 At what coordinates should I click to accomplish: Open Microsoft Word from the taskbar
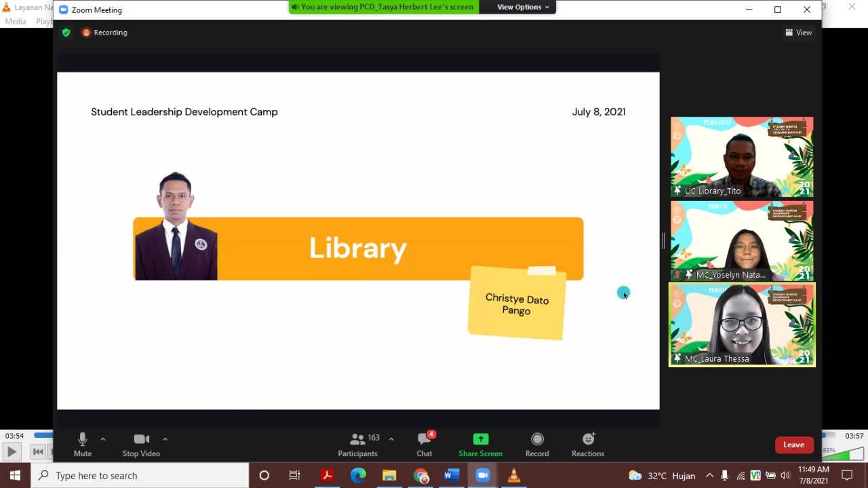tap(452, 475)
